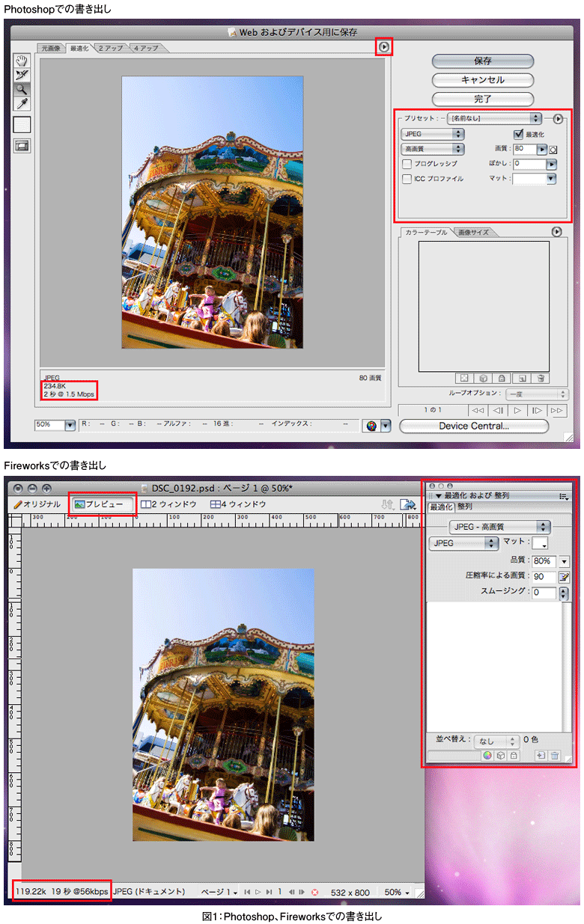Enable the ICC プロファイル checkbox
This screenshot has height=924, width=584.
pyautogui.click(x=407, y=179)
